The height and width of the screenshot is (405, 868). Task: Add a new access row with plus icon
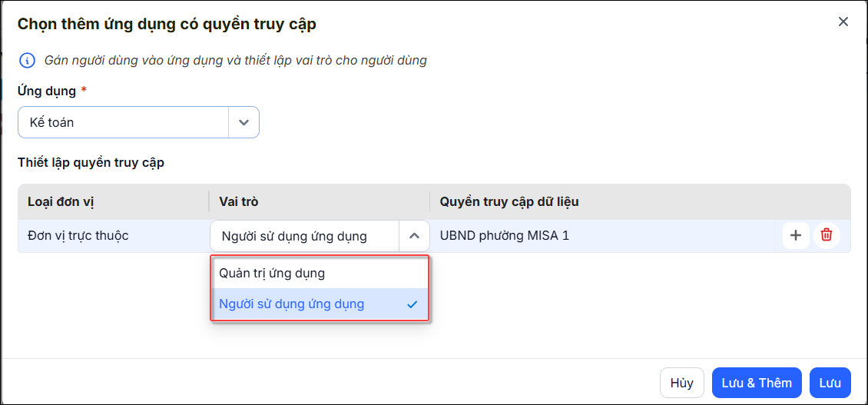(796, 235)
